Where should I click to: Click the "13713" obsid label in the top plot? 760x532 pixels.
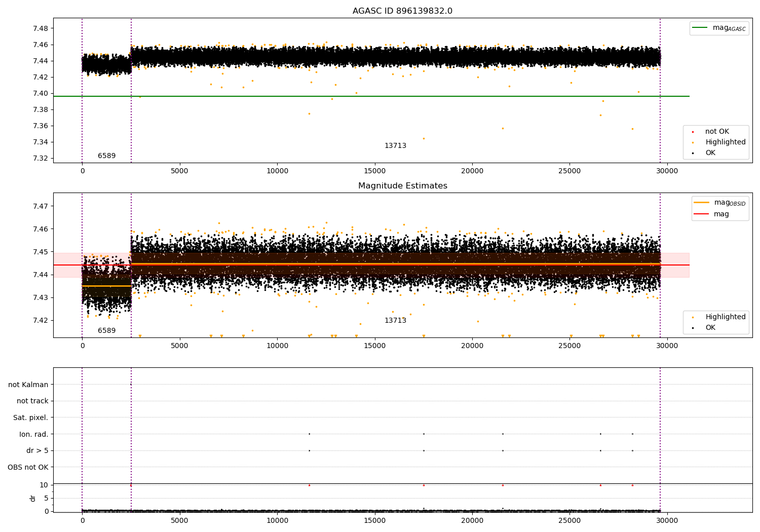pyautogui.click(x=395, y=146)
